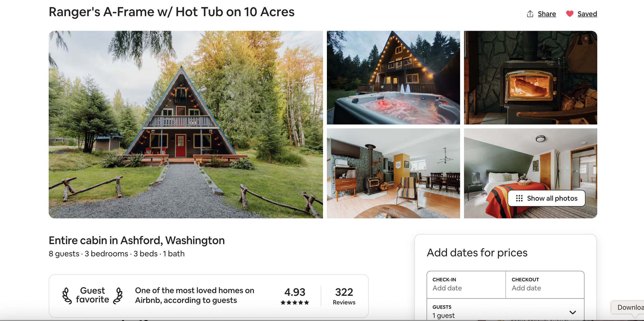Click the left laurel icon beside Guest favorite
This screenshot has width=644, height=321.
click(x=67, y=296)
